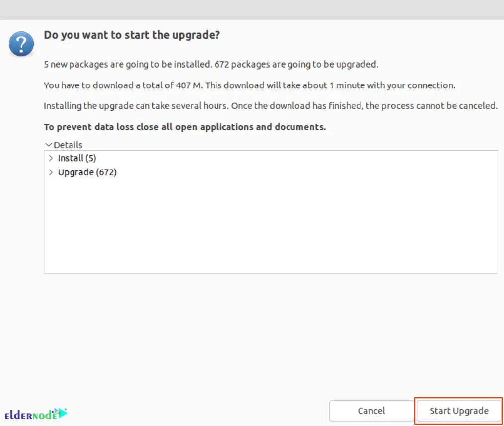
Task: Click the arrow next to Upgrade (672)
Action: tap(51, 172)
